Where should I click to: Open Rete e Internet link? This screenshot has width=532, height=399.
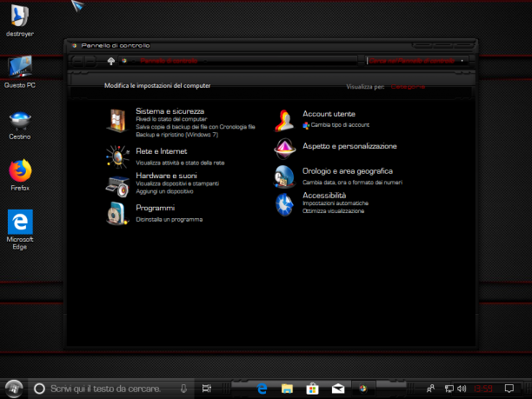(x=161, y=151)
